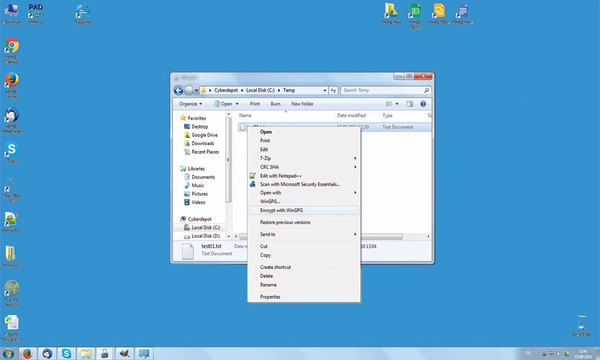Click the Print toolbar button

pyautogui.click(x=255, y=104)
